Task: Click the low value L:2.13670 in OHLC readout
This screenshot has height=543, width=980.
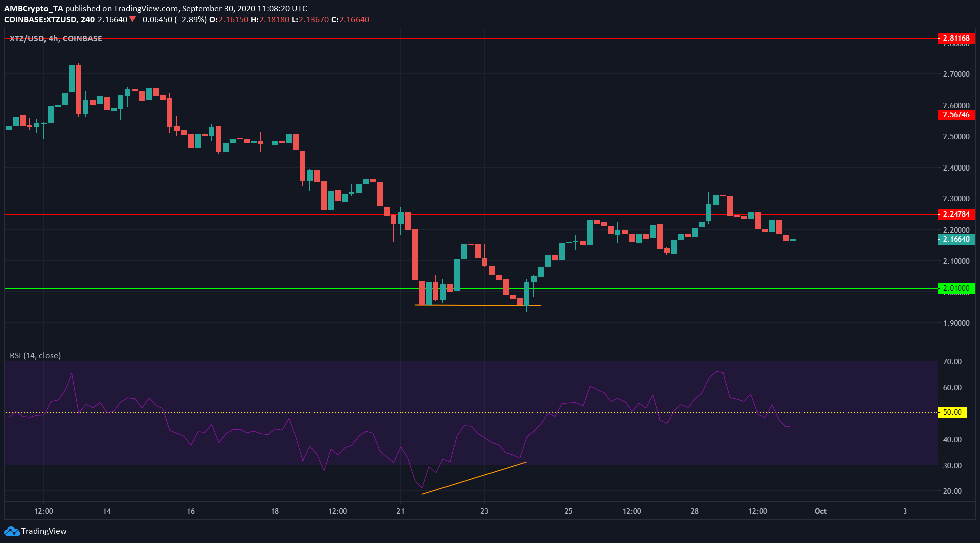Action: tap(309, 19)
